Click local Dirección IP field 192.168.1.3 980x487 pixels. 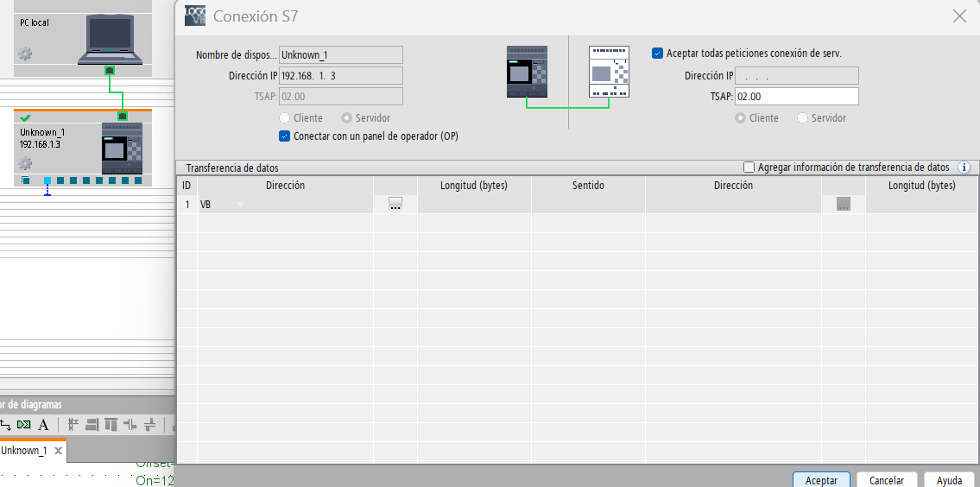coord(340,76)
